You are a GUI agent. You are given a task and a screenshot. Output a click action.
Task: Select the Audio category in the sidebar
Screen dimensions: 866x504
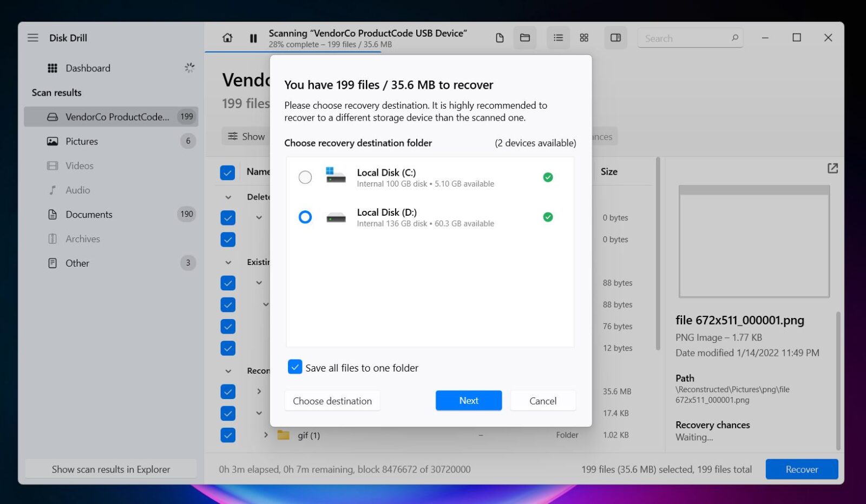(77, 190)
